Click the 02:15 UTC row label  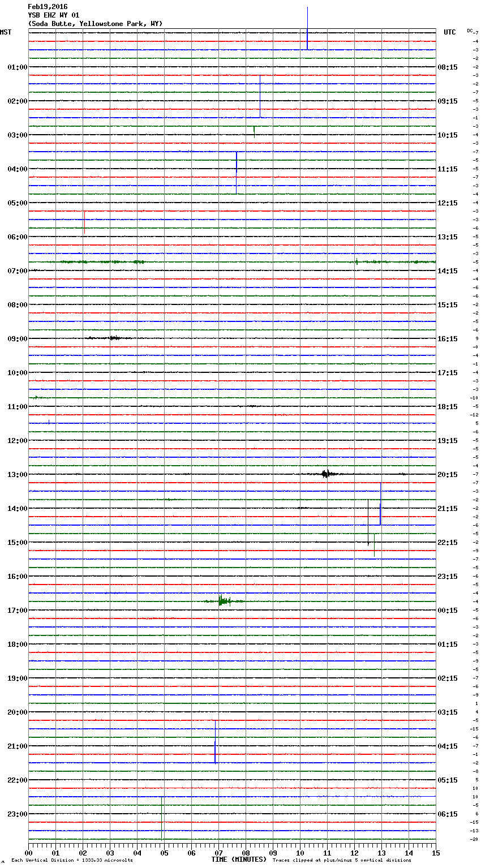pos(448,678)
